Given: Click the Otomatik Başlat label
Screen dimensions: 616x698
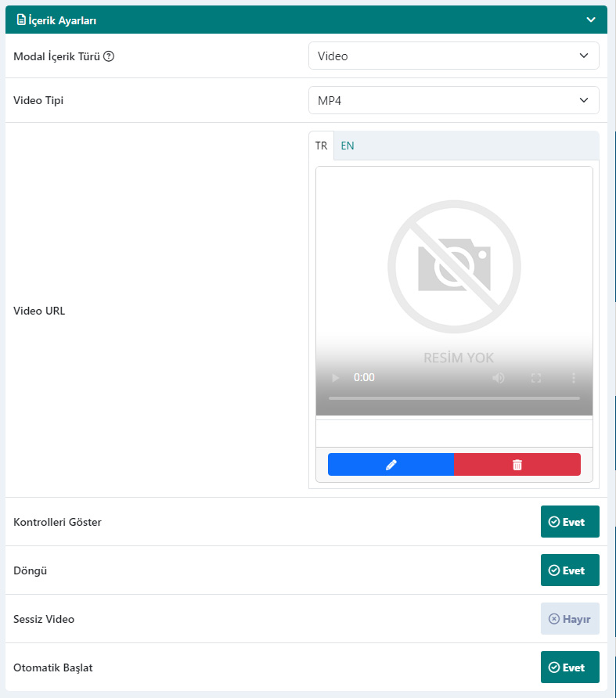Looking at the screenshot, I should pos(53,667).
